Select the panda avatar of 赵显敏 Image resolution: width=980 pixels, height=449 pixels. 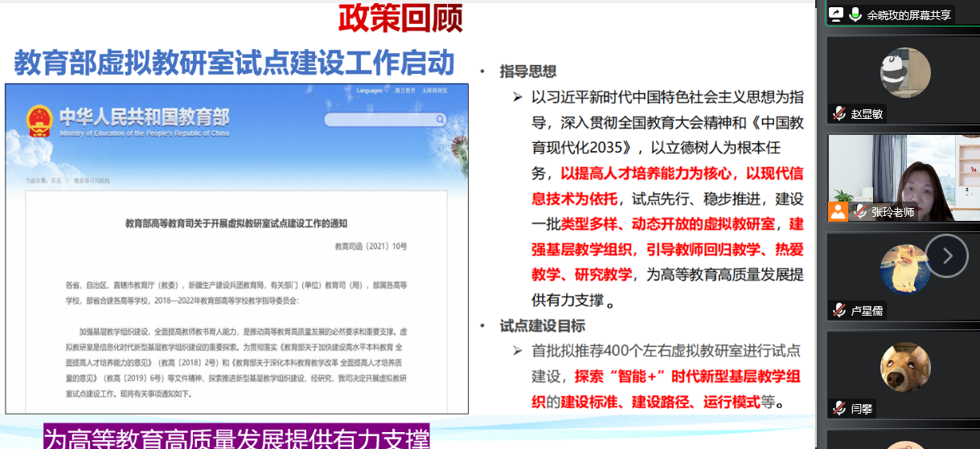pyautogui.click(x=905, y=73)
